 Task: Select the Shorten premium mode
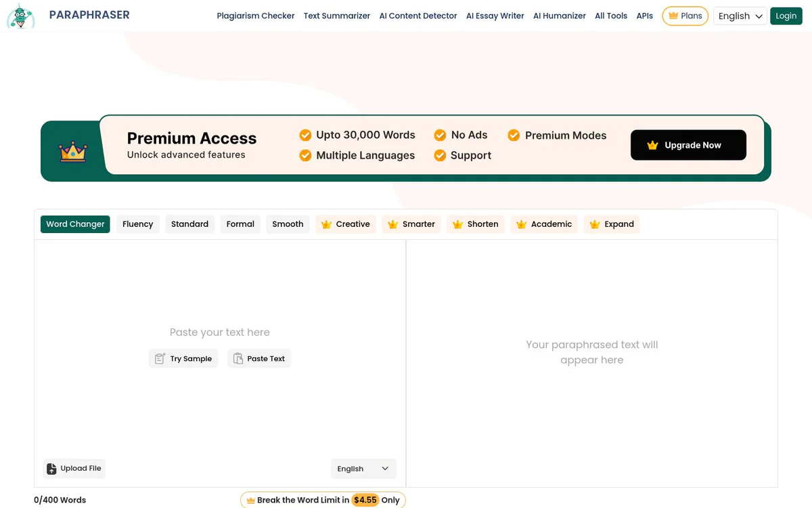point(475,224)
